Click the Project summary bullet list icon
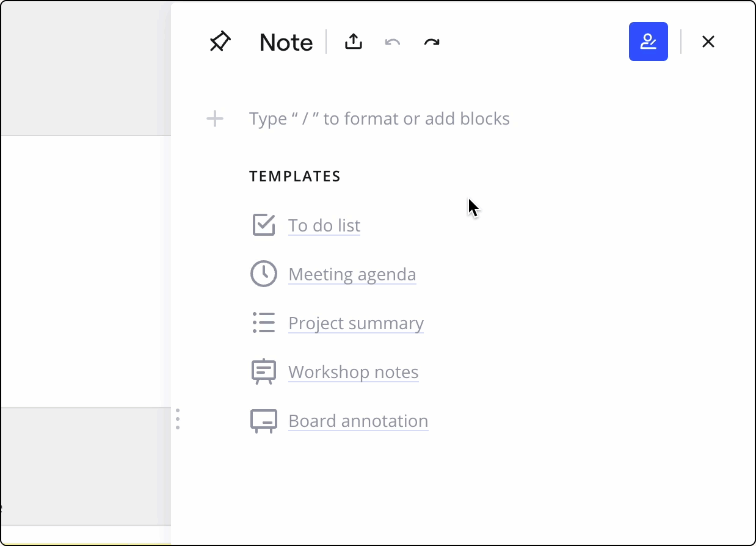Viewport: 756px width, 546px height. click(264, 322)
